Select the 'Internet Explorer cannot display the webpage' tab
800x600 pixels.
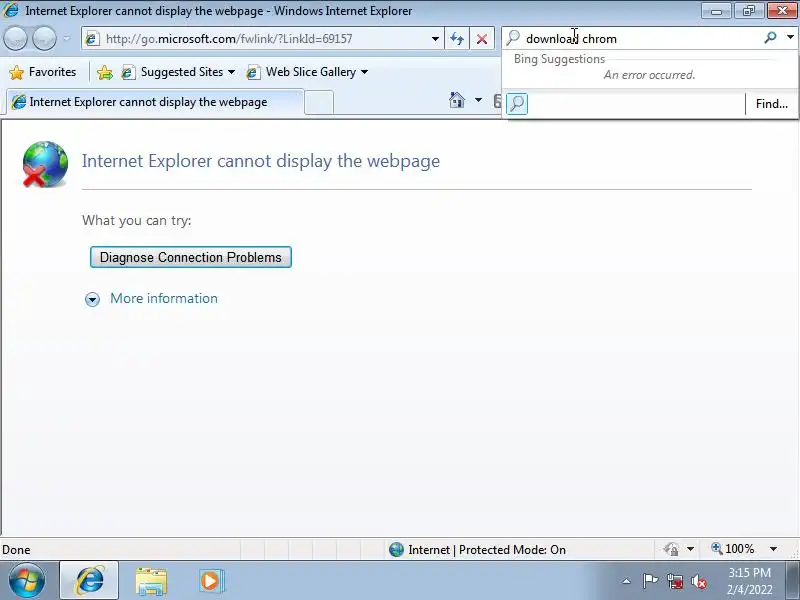pyautogui.click(x=155, y=102)
